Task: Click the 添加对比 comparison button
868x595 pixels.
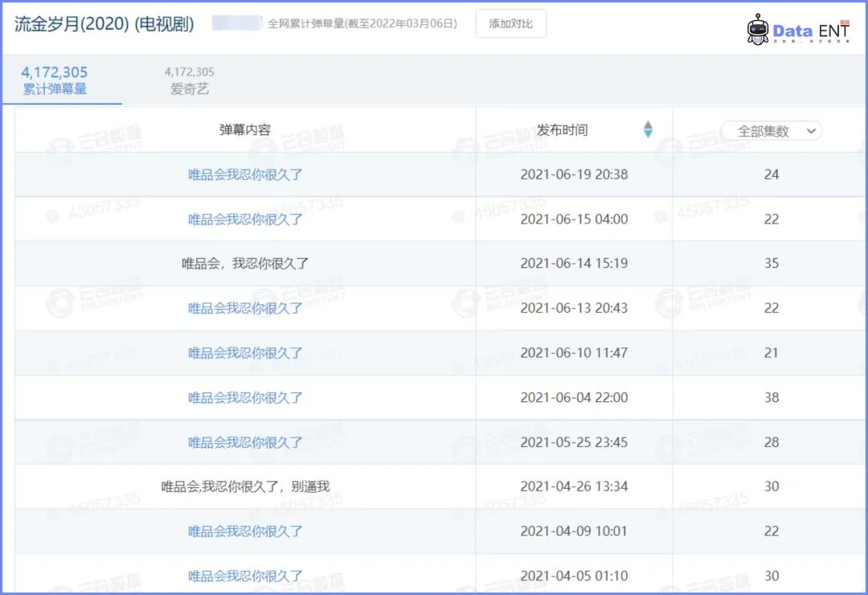Action: tap(511, 23)
